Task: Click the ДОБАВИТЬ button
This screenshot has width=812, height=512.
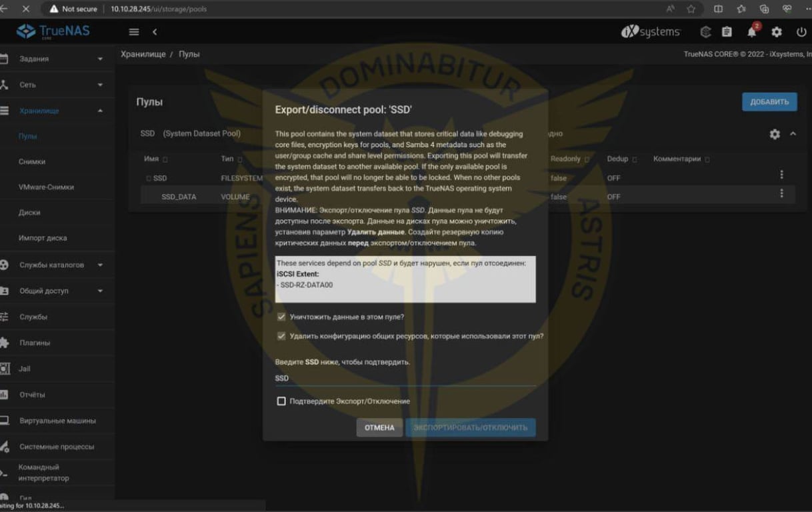Action: click(769, 102)
